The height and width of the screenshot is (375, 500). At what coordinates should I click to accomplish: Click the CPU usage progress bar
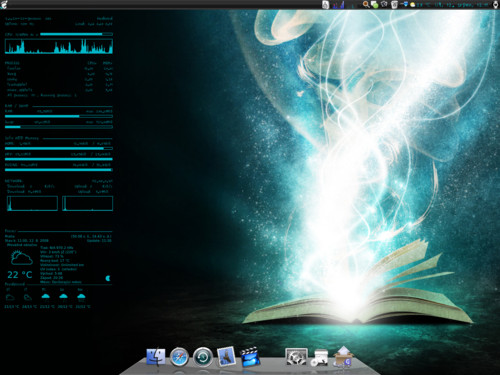[76, 34]
